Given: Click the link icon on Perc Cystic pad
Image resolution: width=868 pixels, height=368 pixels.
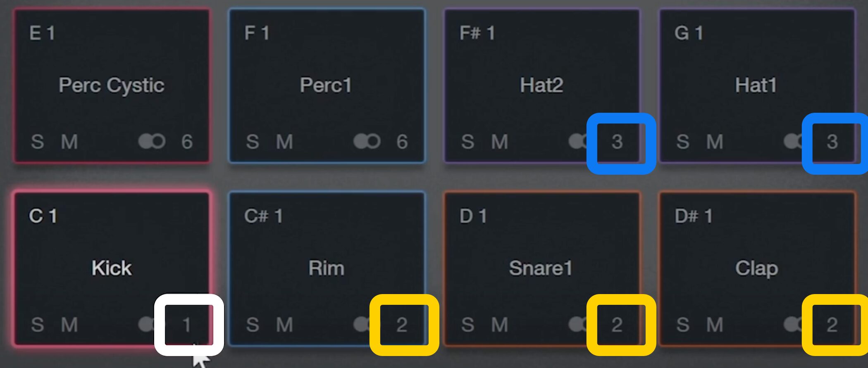Looking at the screenshot, I should pyautogui.click(x=152, y=141).
